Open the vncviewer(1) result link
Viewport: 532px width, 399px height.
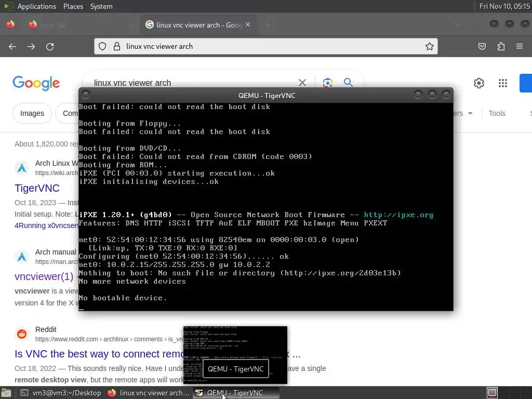[x=44, y=277]
